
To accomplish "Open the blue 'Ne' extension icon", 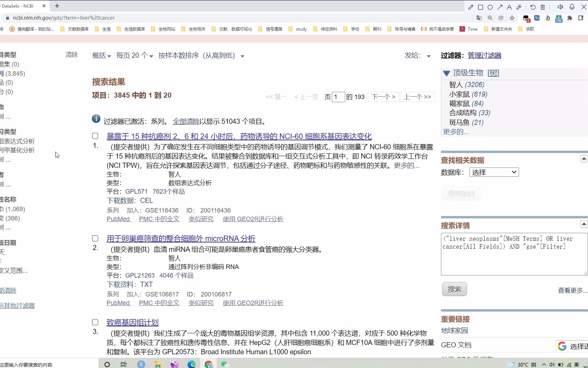I will pos(537,18).
